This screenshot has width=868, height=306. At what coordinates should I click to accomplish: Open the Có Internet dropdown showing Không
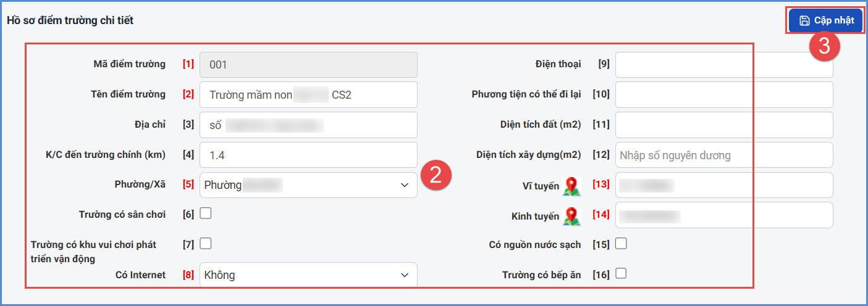pyautogui.click(x=308, y=275)
